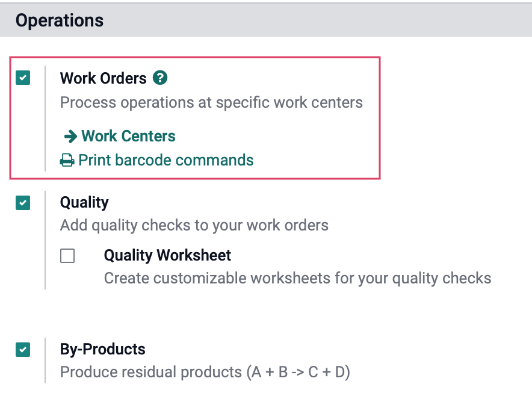Click the Print barcode commands link
Viewport: 532px width, 408px height.
coord(166,160)
